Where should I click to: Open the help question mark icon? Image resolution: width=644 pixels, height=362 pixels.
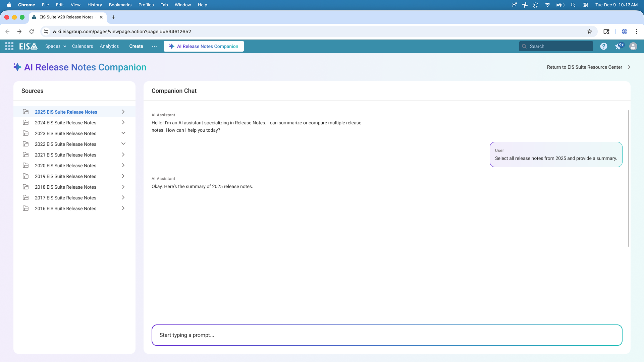603,46
